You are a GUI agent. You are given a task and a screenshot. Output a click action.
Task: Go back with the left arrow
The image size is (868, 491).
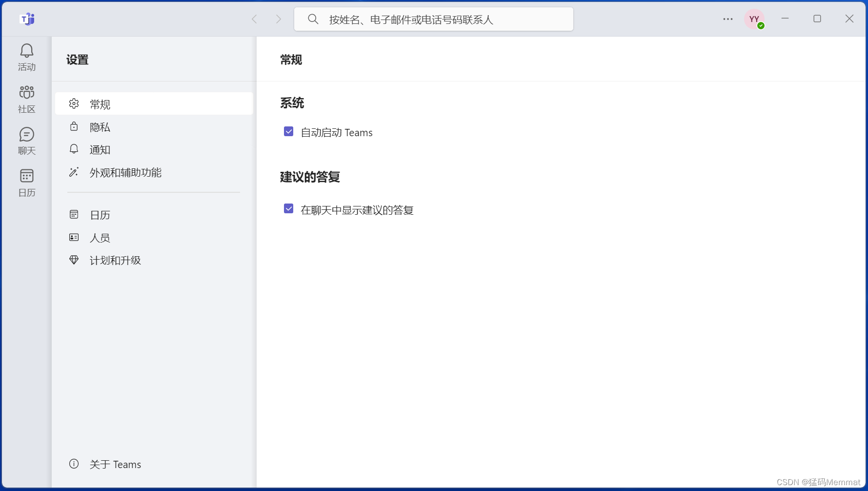point(254,19)
